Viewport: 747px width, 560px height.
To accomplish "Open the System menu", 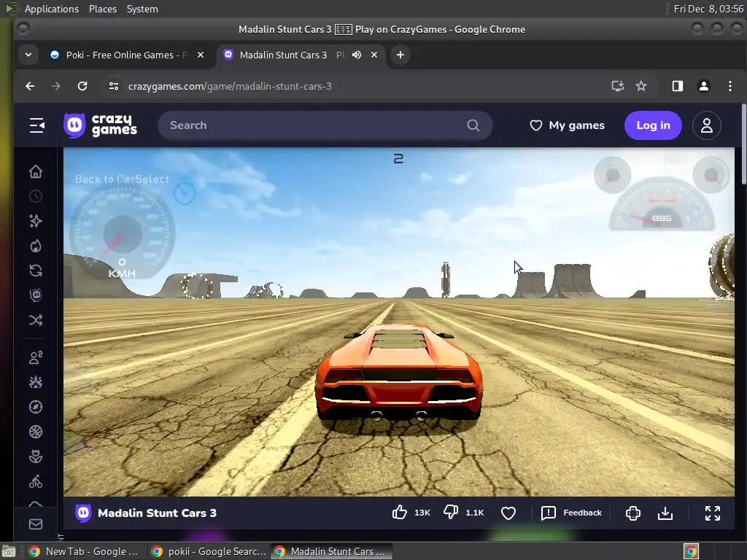I will [142, 9].
